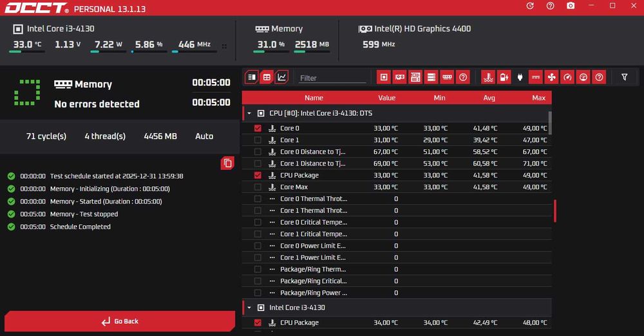This screenshot has width=644, height=336.
Task: Click the 2518 MB memory value
Action: (312, 44)
